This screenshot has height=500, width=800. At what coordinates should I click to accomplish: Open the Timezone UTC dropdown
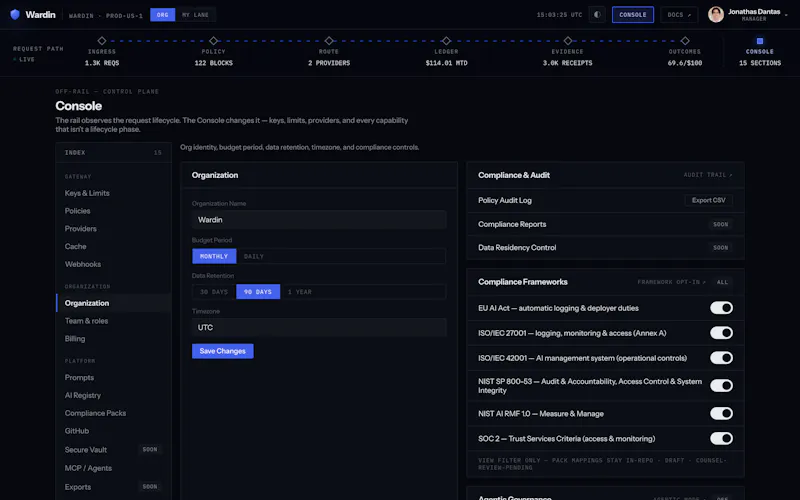319,328
